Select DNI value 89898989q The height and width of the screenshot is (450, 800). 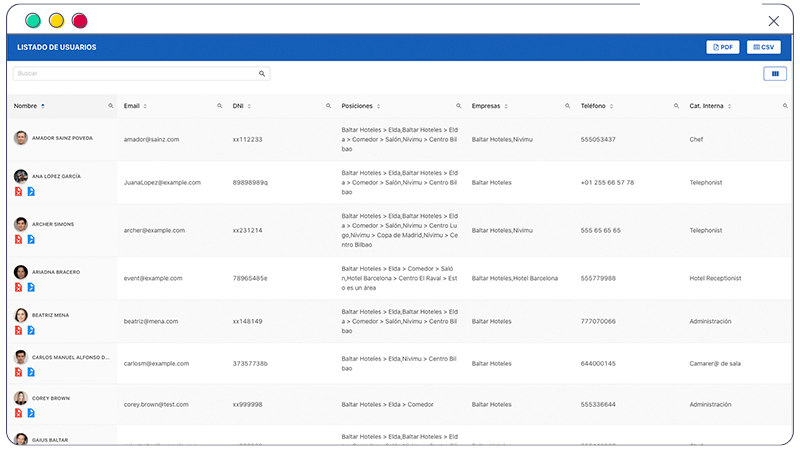pos(250,182)
